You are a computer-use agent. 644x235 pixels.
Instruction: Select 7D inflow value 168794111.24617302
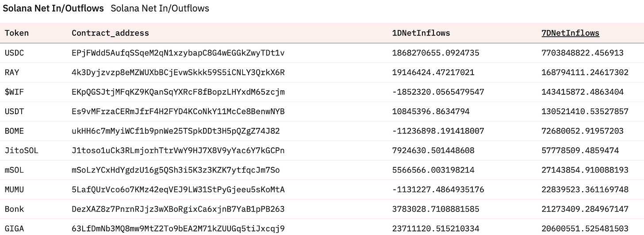click(x=585, y=72)
